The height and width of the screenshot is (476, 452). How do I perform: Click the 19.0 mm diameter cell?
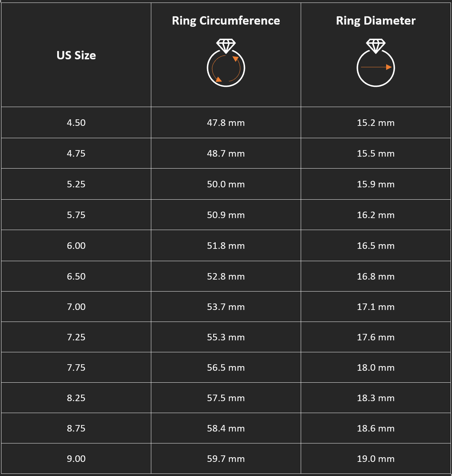[x=376, y=459]
